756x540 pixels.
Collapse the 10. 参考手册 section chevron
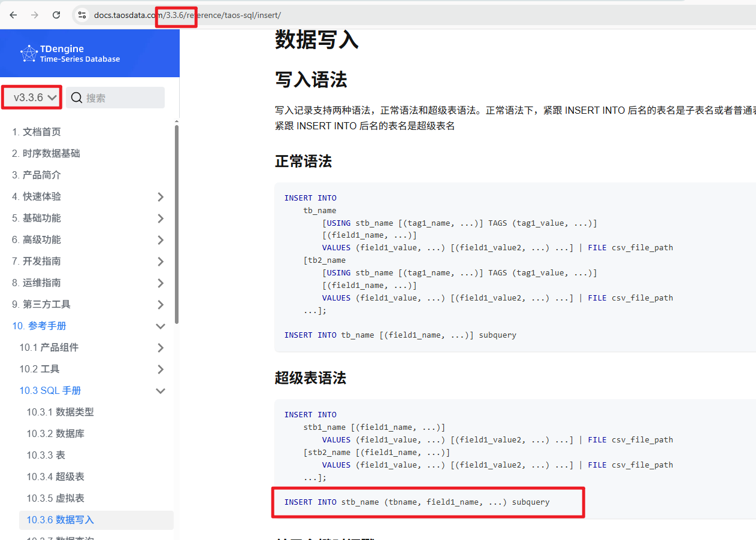161,326
